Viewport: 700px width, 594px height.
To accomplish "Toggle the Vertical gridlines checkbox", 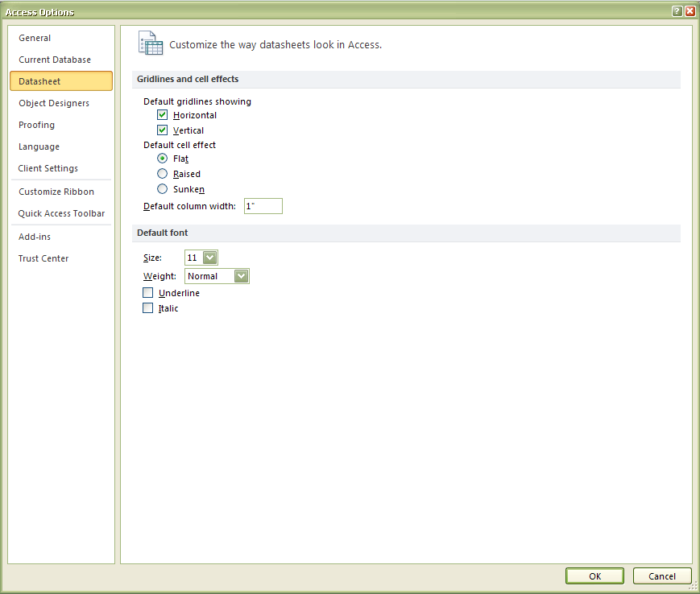I will 162,130.
